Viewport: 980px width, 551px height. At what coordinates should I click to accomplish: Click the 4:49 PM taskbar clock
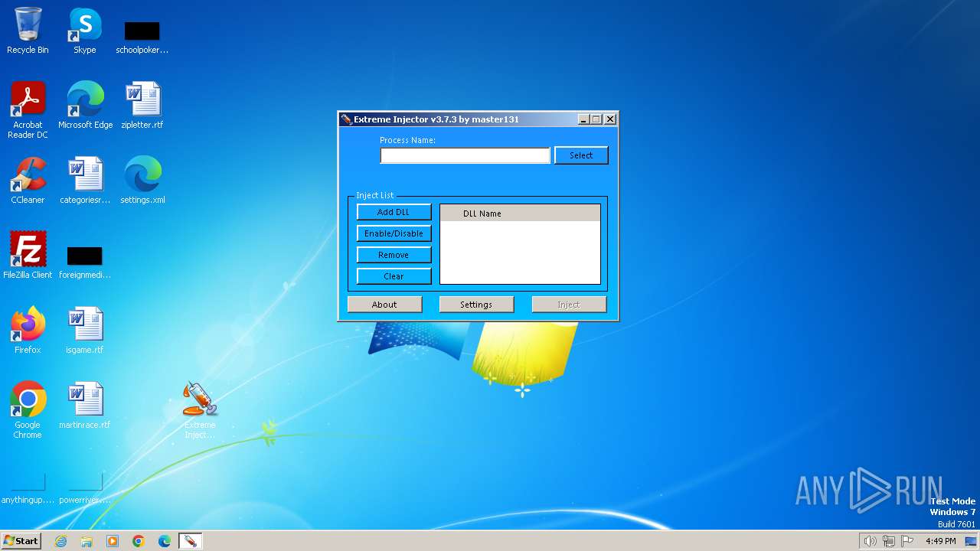(940, 541)
